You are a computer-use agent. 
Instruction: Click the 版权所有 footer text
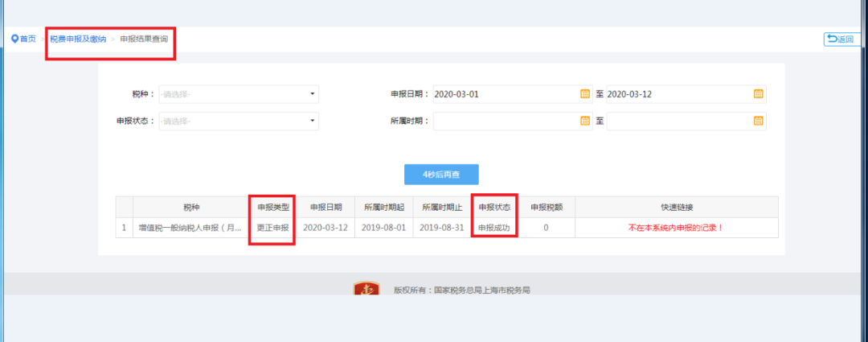click(462, 290)
